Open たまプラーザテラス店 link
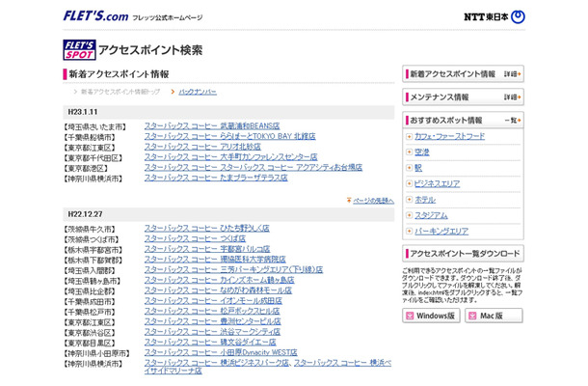 pos(216,178)
